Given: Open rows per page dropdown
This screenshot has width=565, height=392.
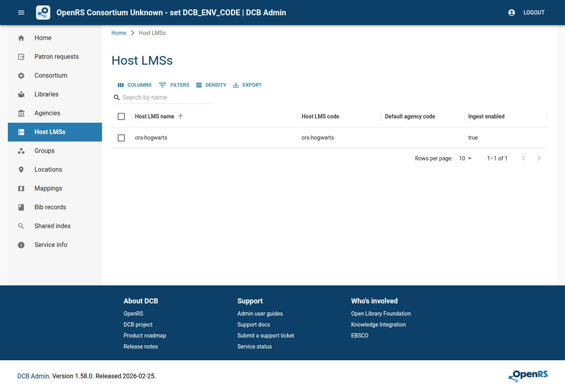Looking at the screenshot, I should click(x=465, y=158).
